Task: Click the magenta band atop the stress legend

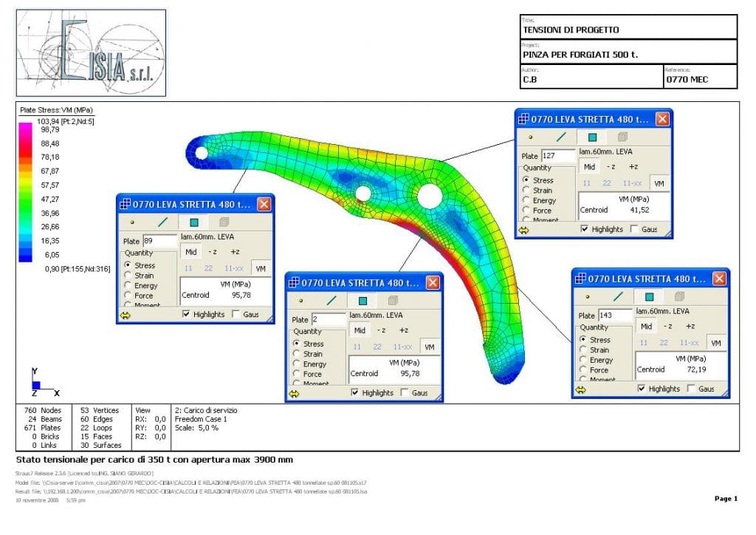Action: pyautogui.click(x=25, y=129)
